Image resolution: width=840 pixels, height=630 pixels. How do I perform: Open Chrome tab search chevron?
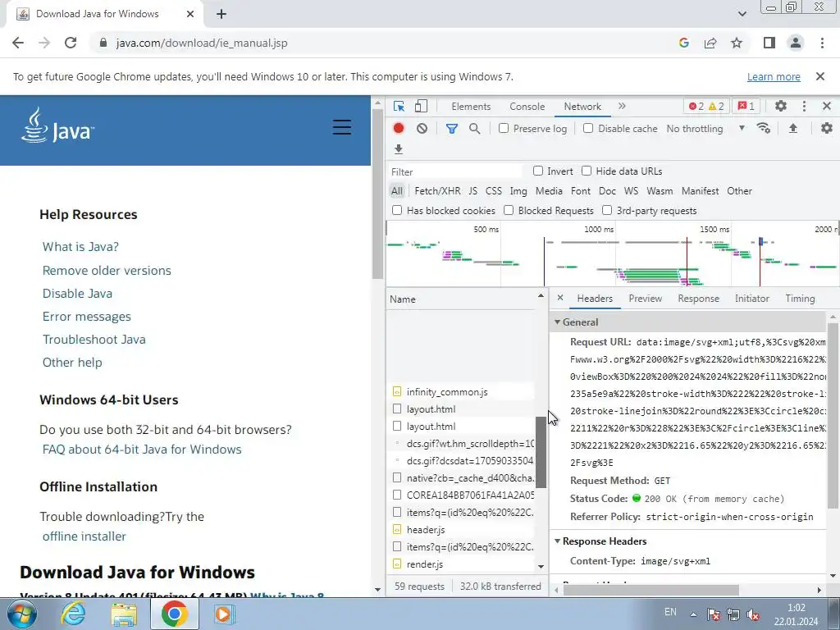coord(742,14)
